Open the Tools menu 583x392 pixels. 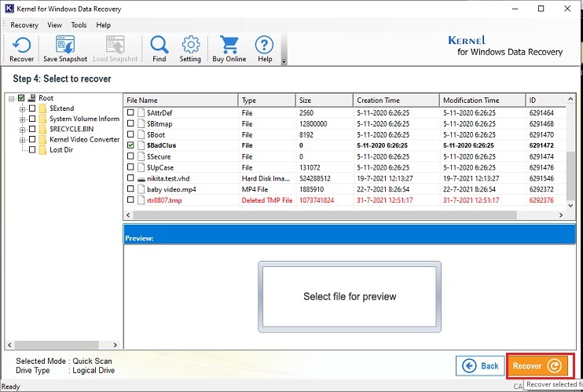pyautogui.click(x=79, y=25)
